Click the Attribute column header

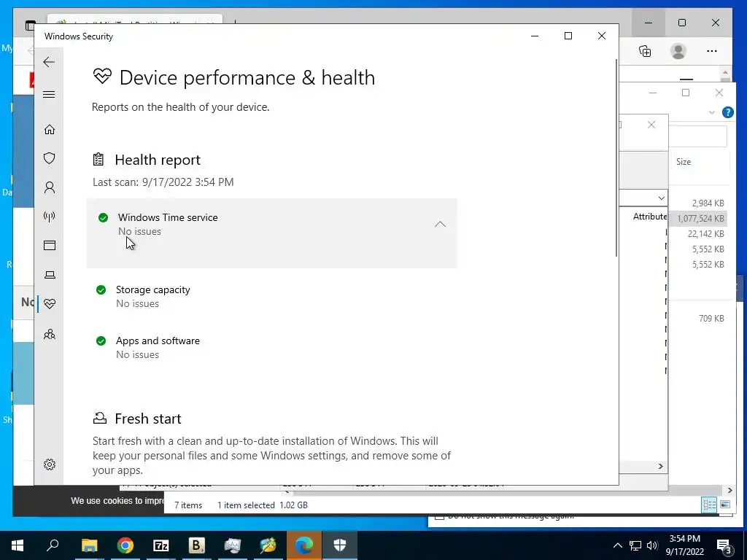point(650,217)
